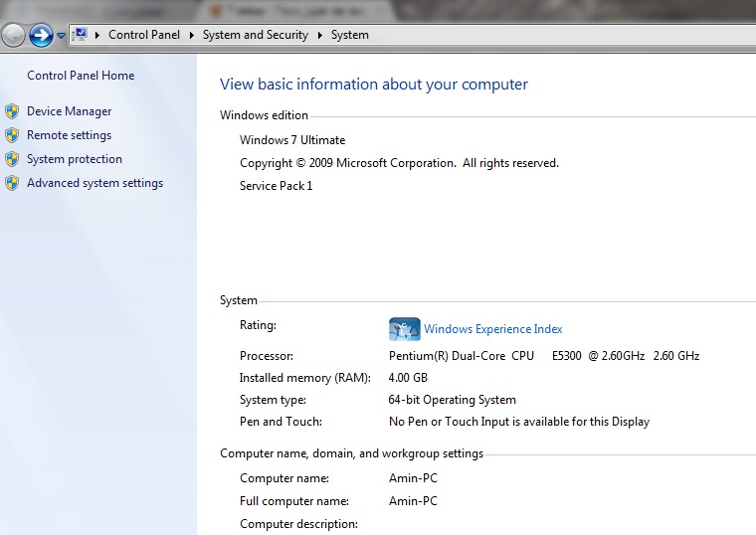Open Control Panel Home link
Viewport: 756px width, 535px height.
(x=81, y=76)
